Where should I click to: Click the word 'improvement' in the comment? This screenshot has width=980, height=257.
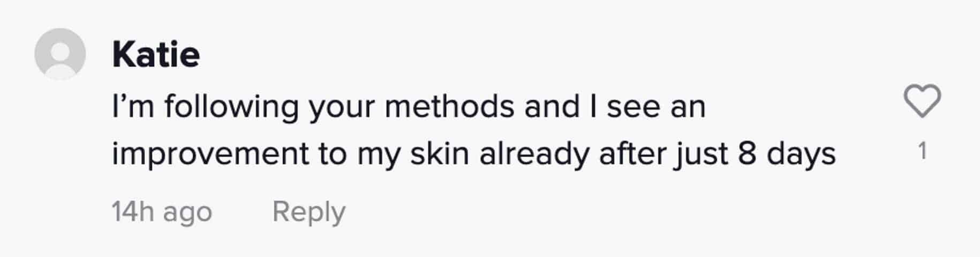click(x=210, y=153)
